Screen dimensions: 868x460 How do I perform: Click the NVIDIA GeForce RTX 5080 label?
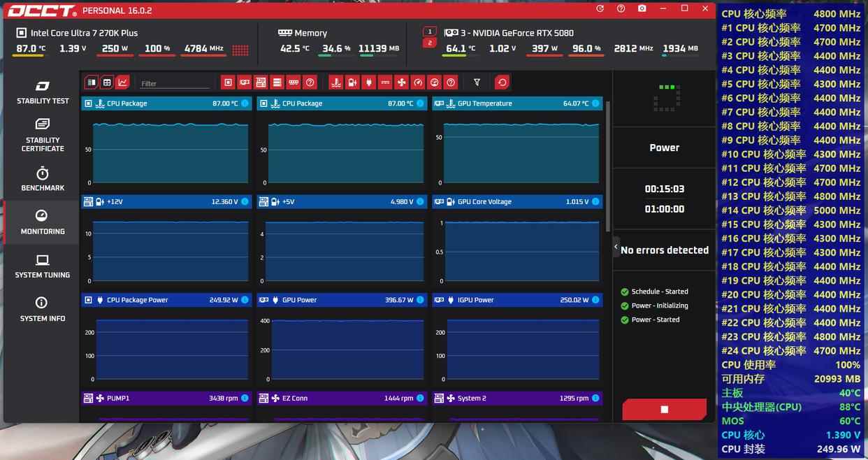tap(517, 33)
